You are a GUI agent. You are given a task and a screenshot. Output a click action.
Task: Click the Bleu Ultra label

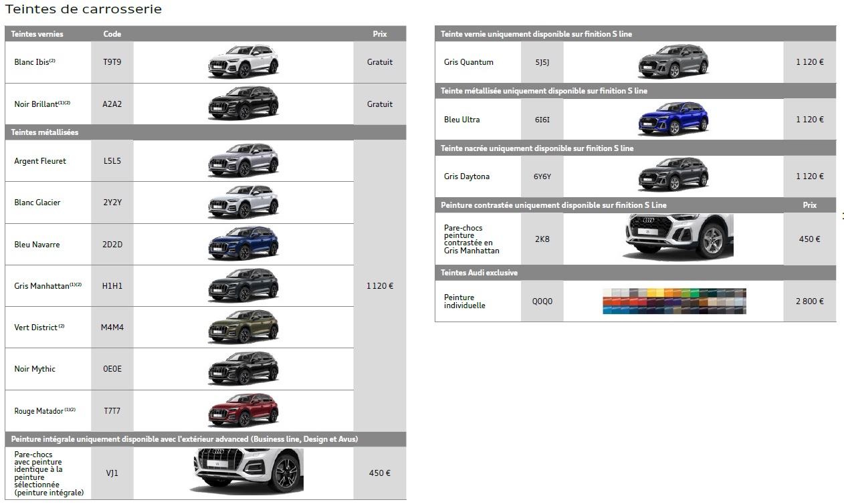coord(462,120)
